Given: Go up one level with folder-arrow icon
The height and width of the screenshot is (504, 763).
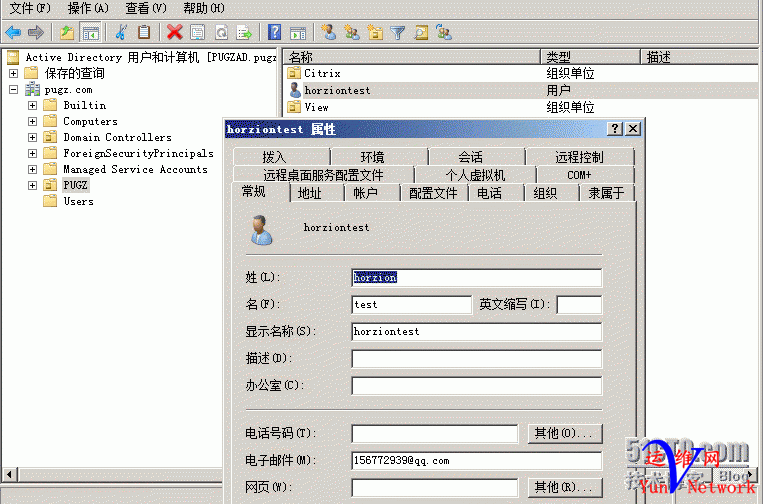Looking at the screenshot, I should (x=67, y=33).
